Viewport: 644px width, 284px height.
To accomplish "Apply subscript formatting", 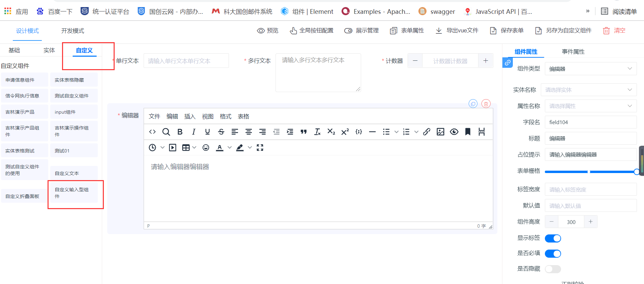I will tap(331, 132).
